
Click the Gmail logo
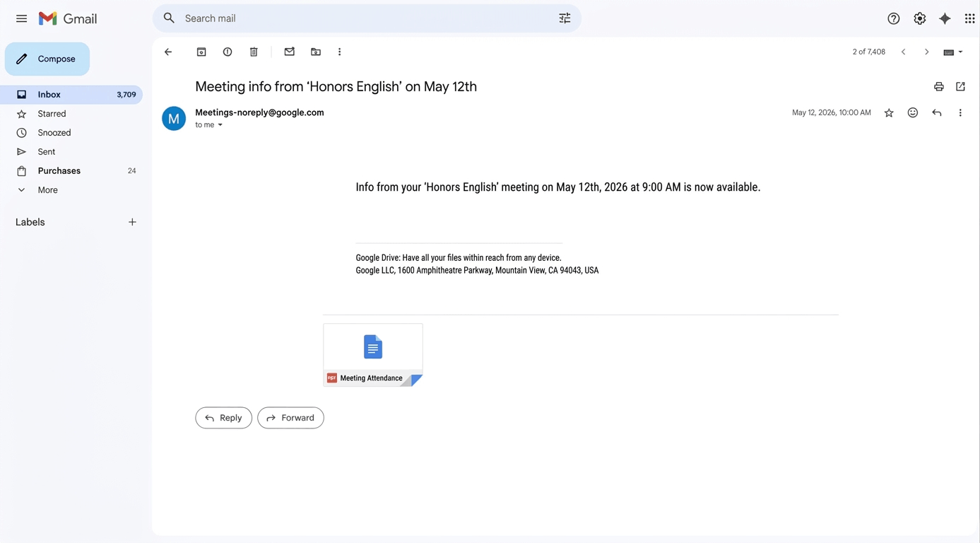coord(68,18)
